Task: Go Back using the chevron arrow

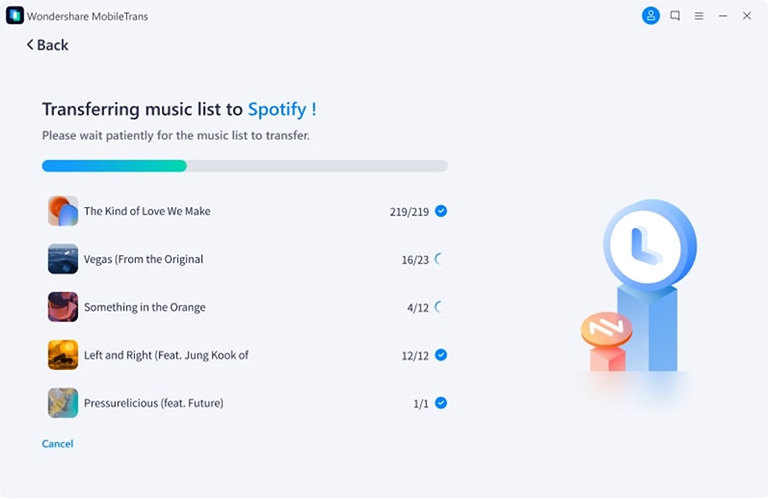Action: [30, 45]
